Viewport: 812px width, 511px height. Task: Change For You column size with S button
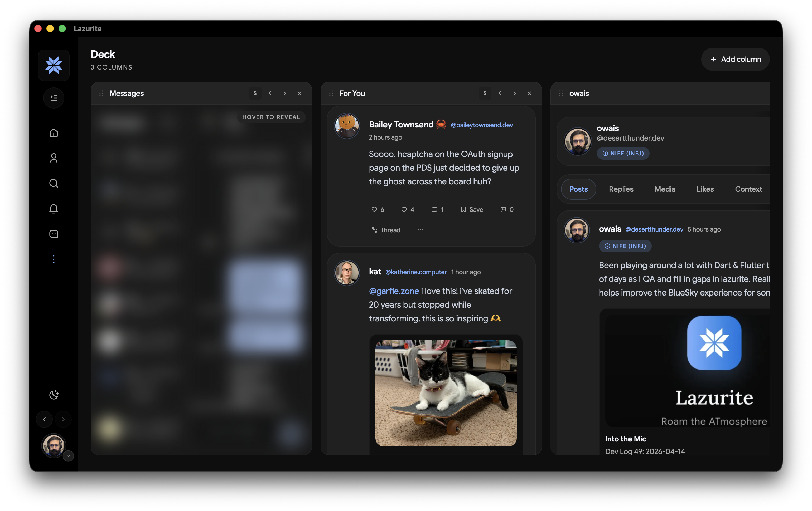[x=485, y=93]
